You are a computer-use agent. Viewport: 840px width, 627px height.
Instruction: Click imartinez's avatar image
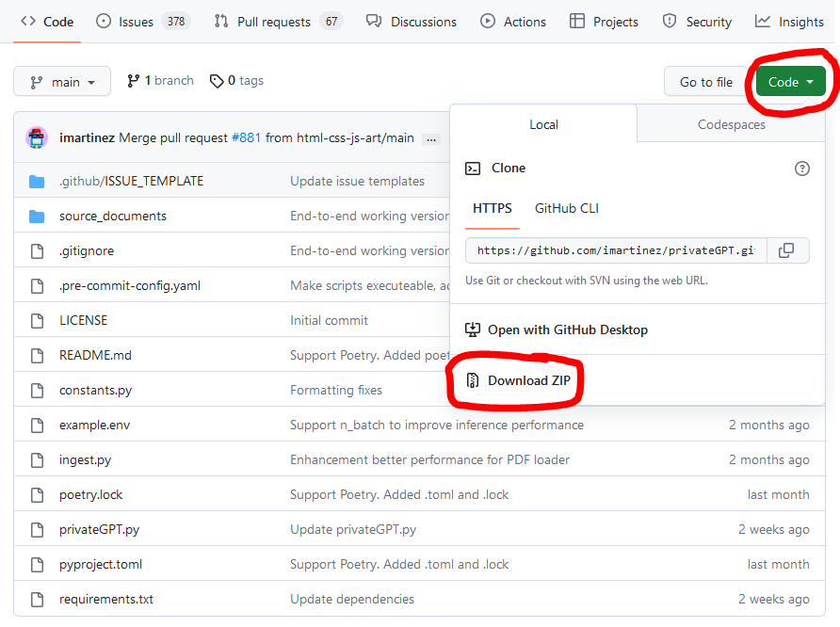click(37, 137)
